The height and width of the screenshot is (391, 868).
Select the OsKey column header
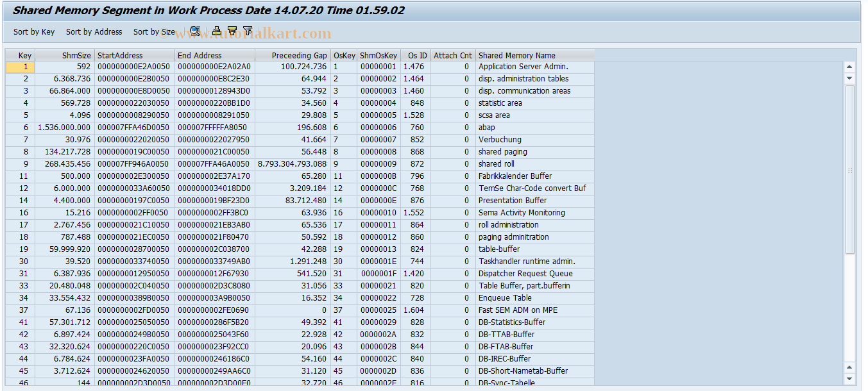[x=345, y=55]
